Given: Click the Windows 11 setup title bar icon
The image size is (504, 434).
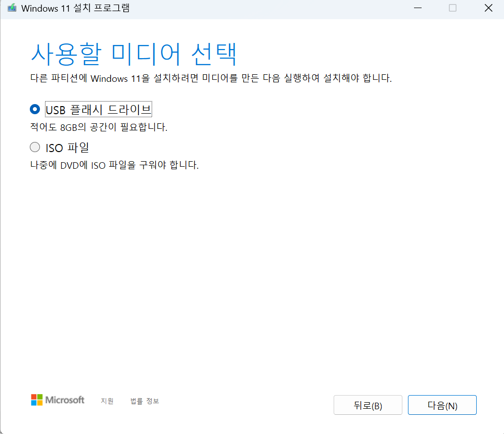Looking at the screenshot, I should (12, 8).
